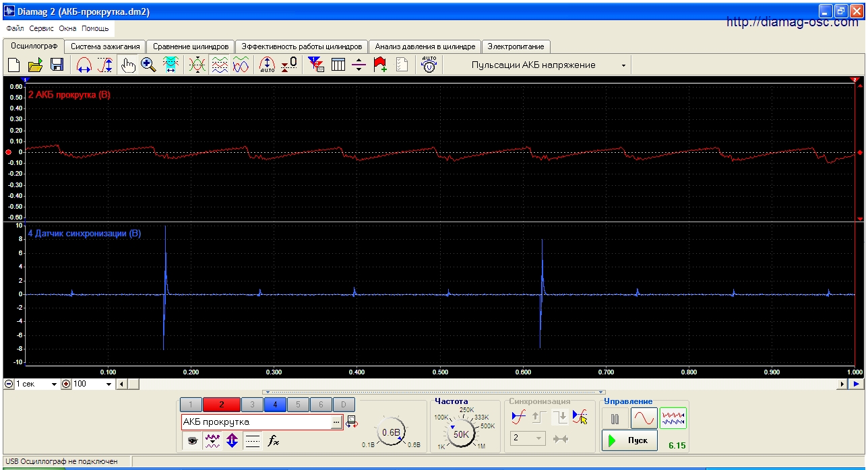Visit http://diamag-osc.com link

(793, 22)
